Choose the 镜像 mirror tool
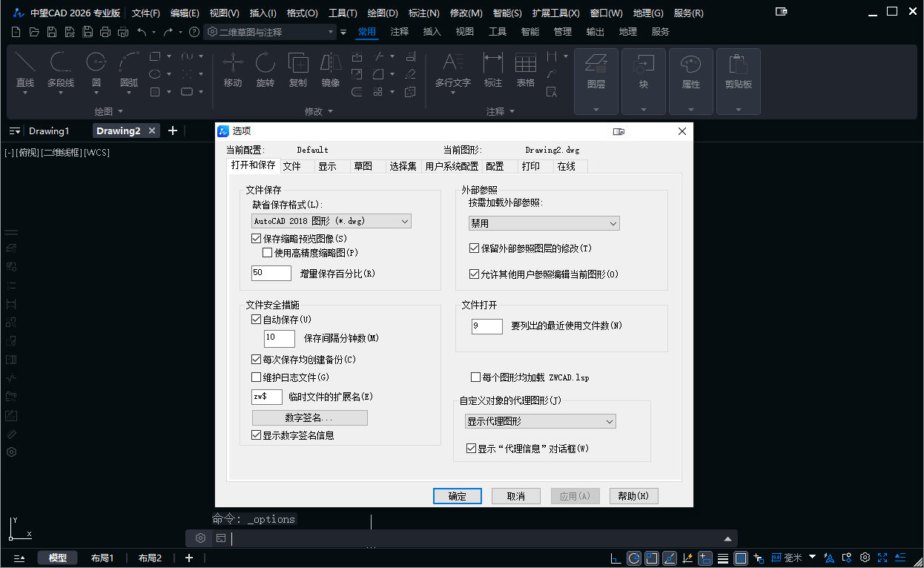 pyautogui.click(x=330, y=70)
